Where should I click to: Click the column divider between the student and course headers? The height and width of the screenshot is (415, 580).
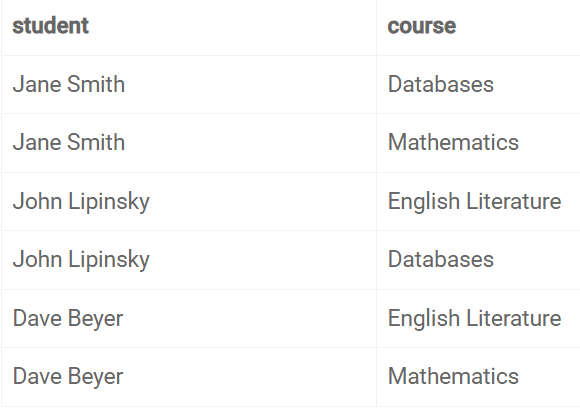[x=376, y=28]
